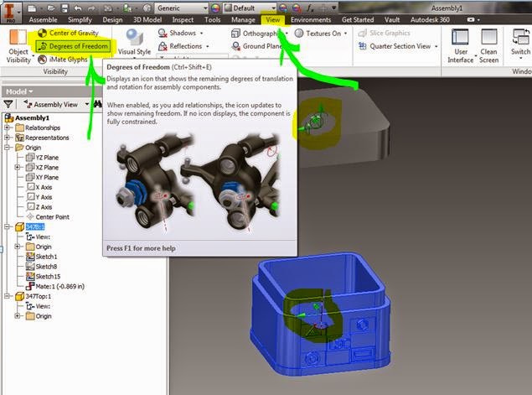Image resolution: width=532 pixels, height=395 pixels.
Task: Click the Clean Screen icon
Action: [x=489, y=37]
